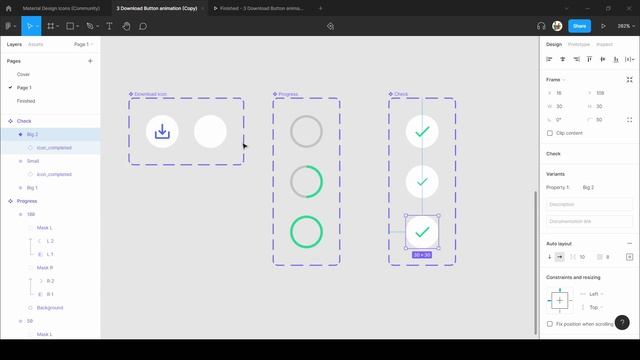Click the Align horizontal centers icon
The image size is (640, 360).
563,59
